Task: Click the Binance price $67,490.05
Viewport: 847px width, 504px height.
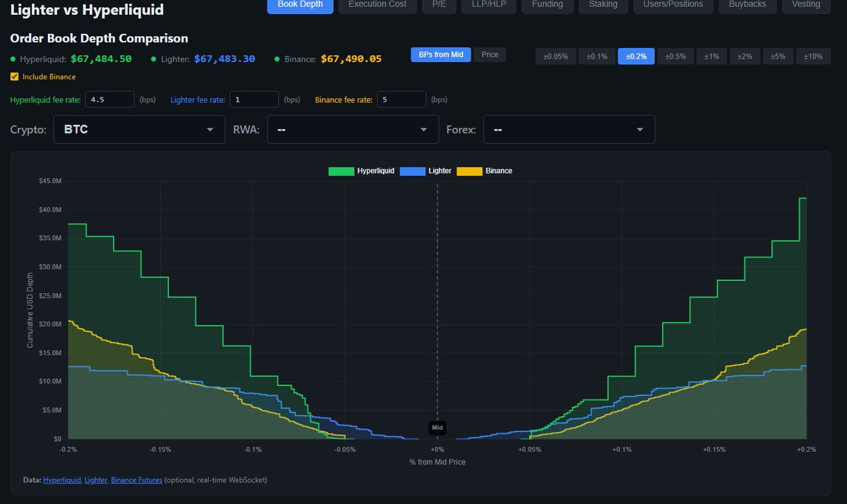Action: pyautogui.click(x=351, y=59)
